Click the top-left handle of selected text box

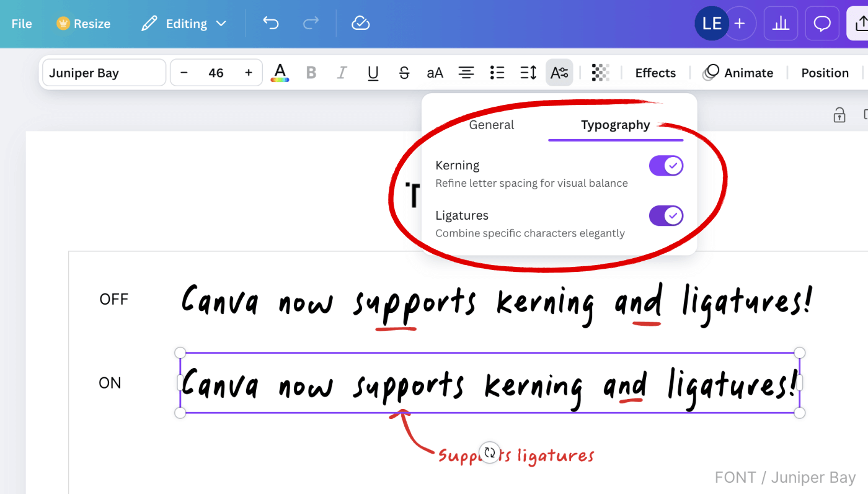pyautogui.click(x=180, y=353)
